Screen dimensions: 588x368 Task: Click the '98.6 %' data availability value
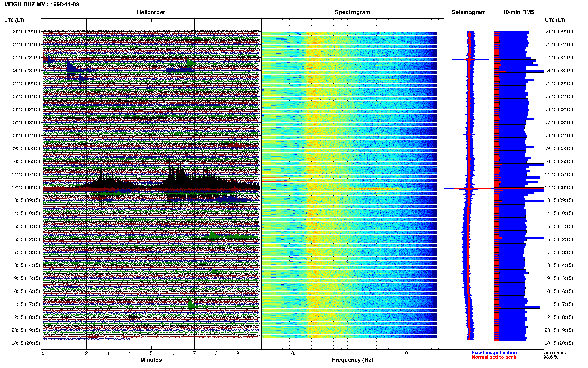click(551, 357)
